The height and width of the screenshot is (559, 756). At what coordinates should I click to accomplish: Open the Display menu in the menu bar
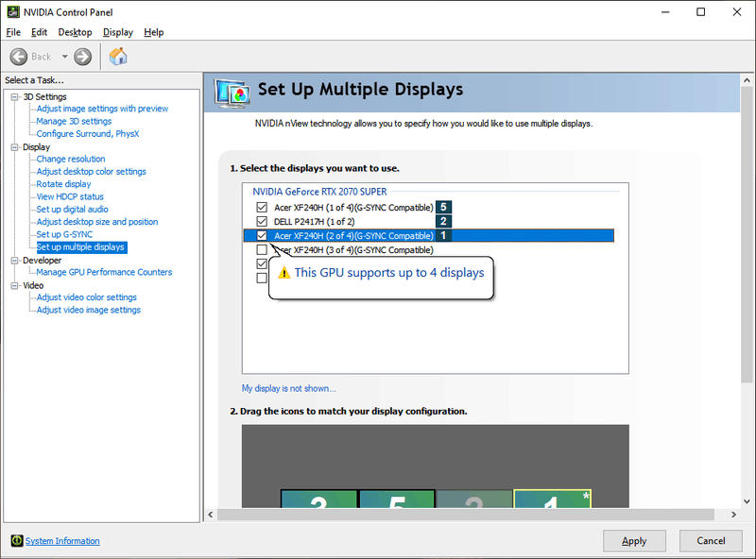tap(118, 32)
